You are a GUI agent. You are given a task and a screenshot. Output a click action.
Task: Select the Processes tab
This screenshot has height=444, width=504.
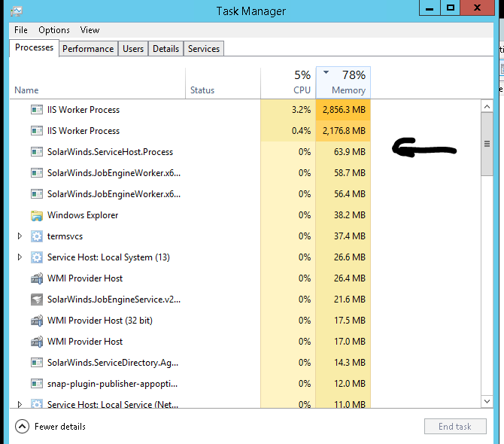tap(34, 47)
